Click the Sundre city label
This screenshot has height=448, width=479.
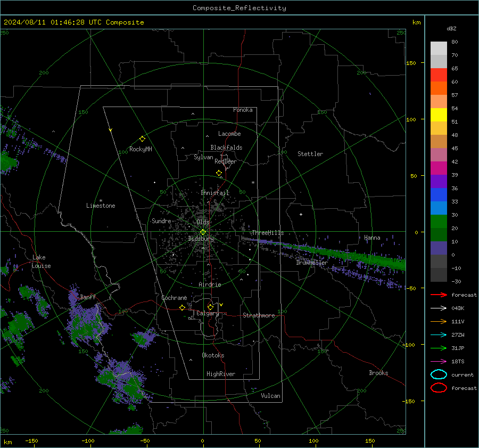[161, 221]
